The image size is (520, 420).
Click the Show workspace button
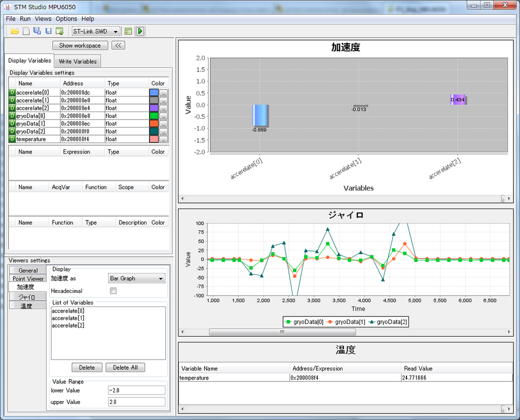[x=80, y=45]
